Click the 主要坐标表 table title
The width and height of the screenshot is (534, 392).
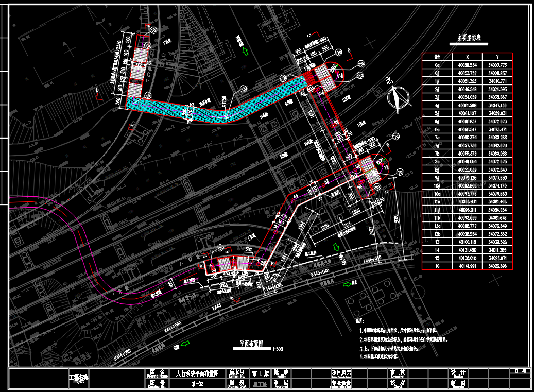tap(469, 38)
